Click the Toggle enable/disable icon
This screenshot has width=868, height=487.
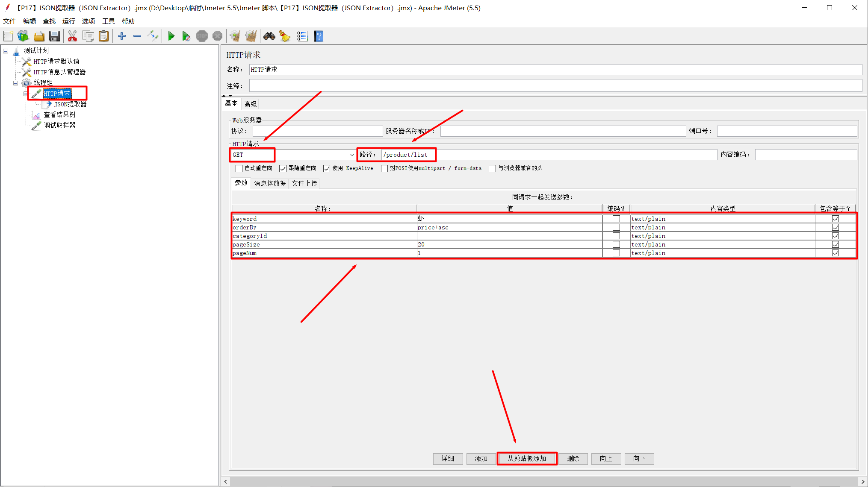pyautogui.click(x=153, y=36)
